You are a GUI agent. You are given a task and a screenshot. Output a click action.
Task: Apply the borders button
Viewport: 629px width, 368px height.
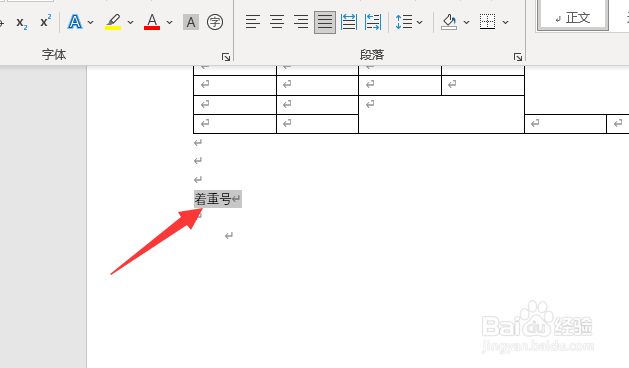click(x=487, y=22)
